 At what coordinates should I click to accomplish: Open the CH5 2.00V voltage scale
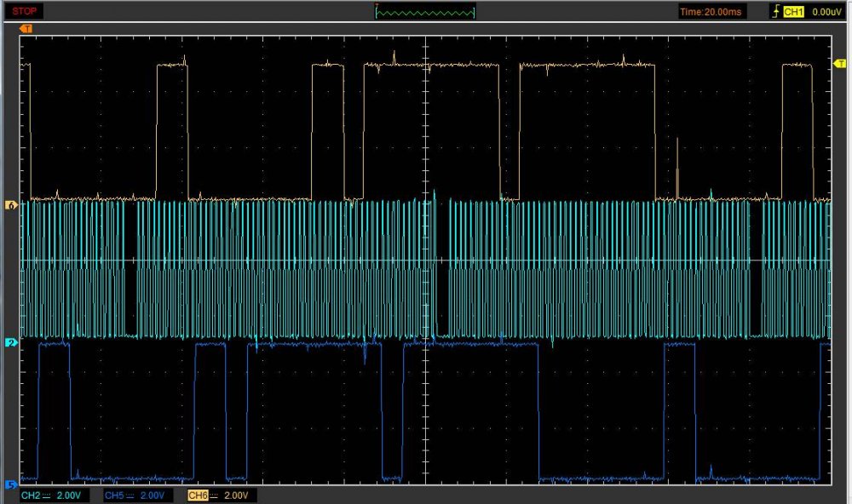(x=153, y=495)
